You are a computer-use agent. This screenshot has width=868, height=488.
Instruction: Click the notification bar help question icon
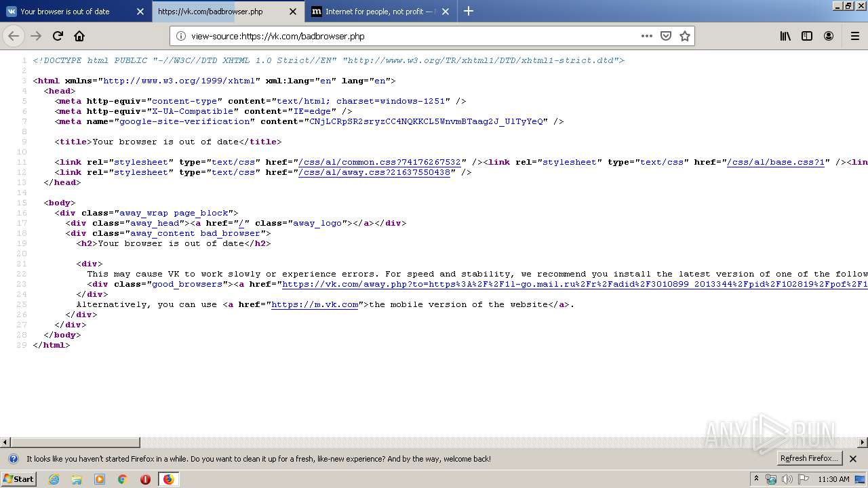click(13, 459)
